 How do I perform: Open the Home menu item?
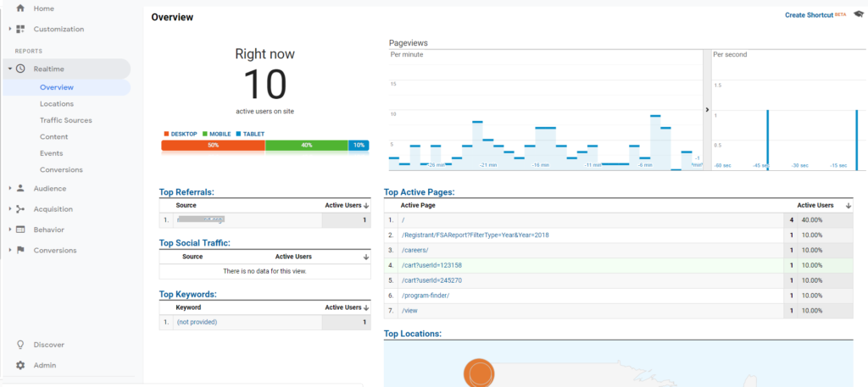44,8
